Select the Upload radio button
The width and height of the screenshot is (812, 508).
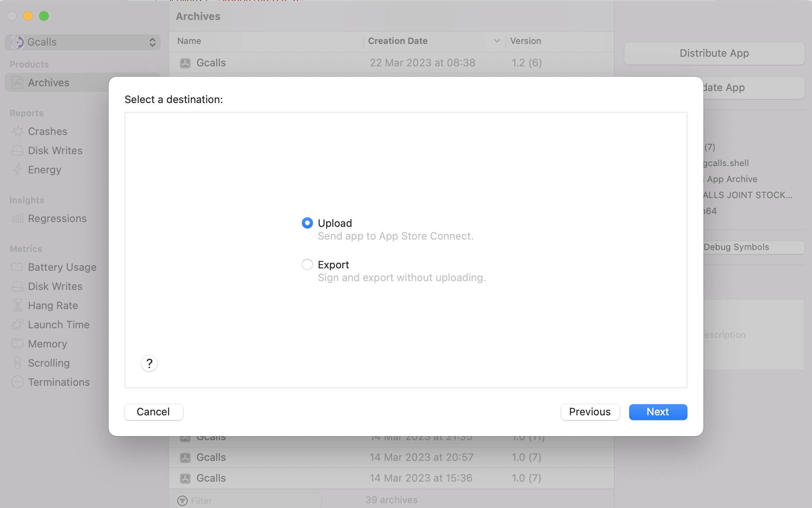pyautogui.click(x=307, y=223)
